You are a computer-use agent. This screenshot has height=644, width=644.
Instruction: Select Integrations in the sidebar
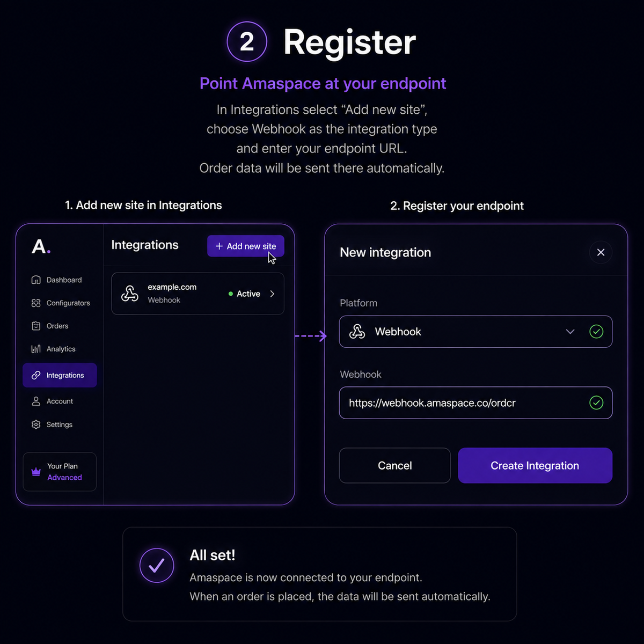pos(60,375)
